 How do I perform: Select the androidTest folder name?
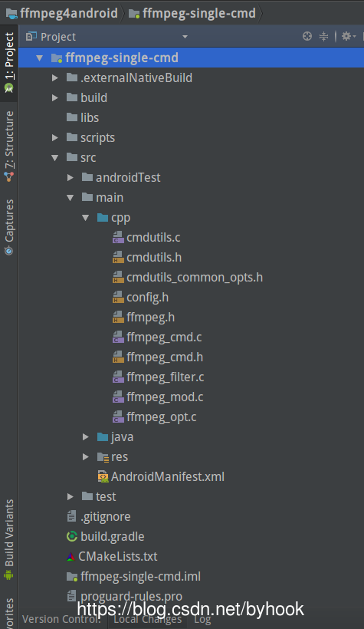pyautogui.click(x=128, y=178)
